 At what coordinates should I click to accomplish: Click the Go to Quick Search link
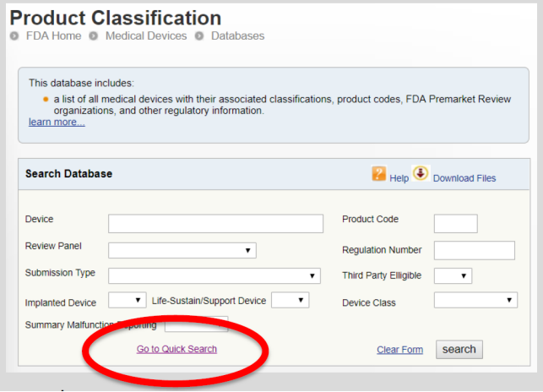coord(176,349)
